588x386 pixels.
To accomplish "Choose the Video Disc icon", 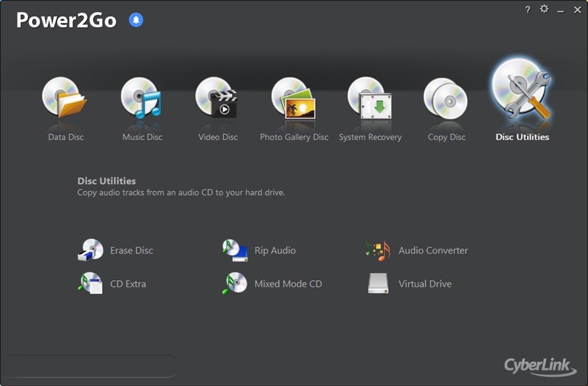I will [217, 98].
